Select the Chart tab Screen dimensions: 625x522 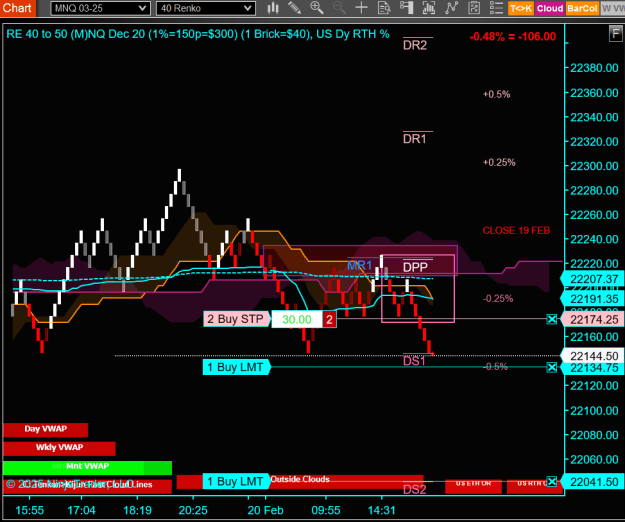[x=18, y=8]
